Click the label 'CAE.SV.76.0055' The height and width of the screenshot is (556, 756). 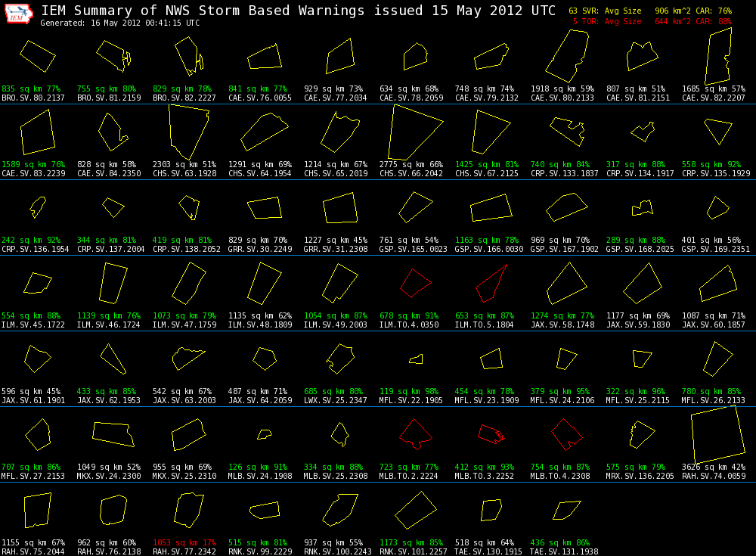[260, 98]
